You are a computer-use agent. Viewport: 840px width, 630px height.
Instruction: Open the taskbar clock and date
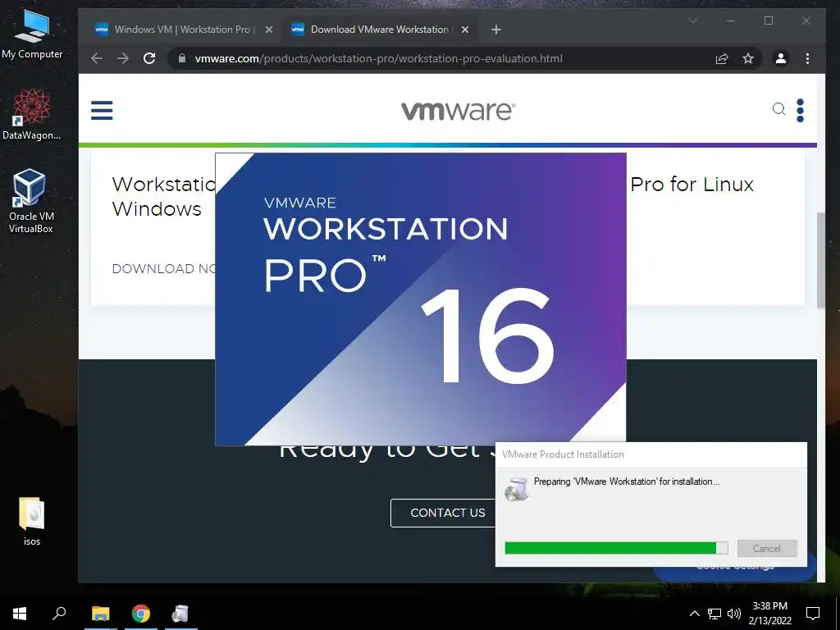pyautogui.click(x=769, y=614)
